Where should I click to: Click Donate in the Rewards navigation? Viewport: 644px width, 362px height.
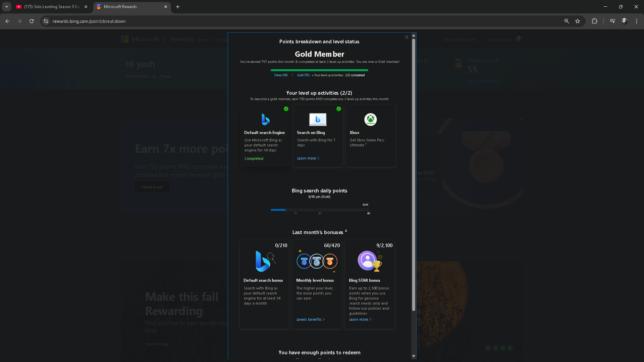click(x=204, y=40)
